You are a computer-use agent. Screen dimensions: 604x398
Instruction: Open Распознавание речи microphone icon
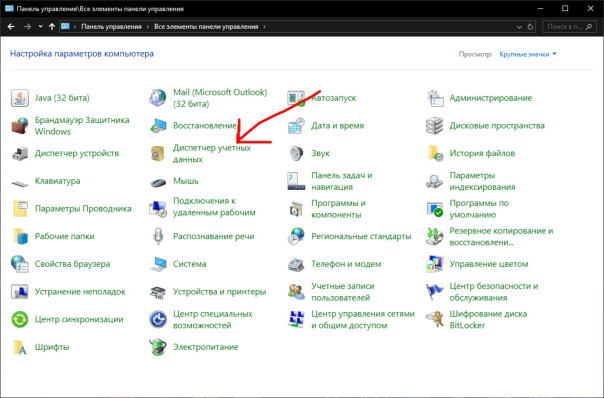pos(158,236)
